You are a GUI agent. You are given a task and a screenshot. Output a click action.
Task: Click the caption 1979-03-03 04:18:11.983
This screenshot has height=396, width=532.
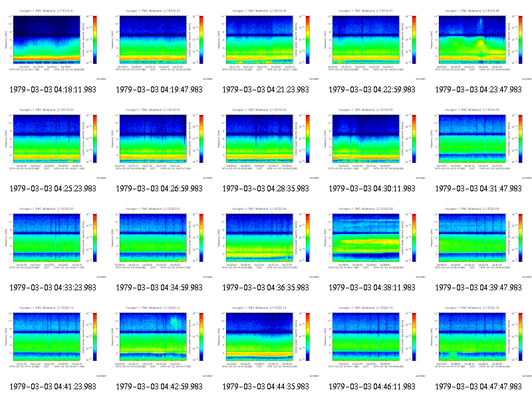pyautogui.click(x=53, y=90)
